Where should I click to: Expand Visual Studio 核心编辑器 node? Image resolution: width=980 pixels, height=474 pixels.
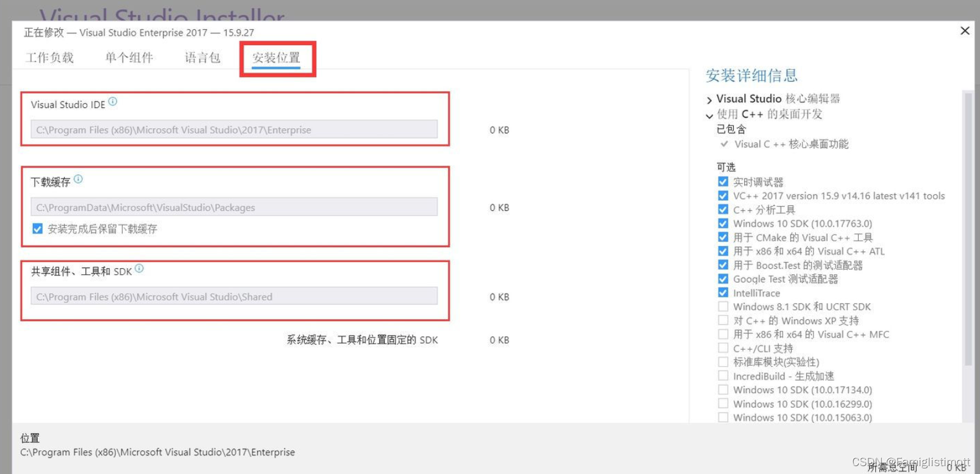[x=709, y=100]
